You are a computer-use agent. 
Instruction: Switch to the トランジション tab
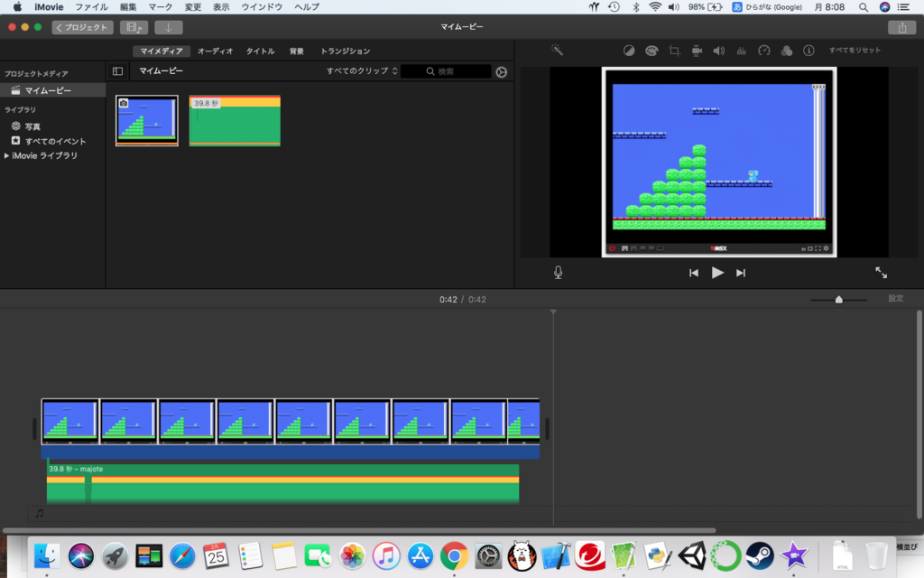346,51
